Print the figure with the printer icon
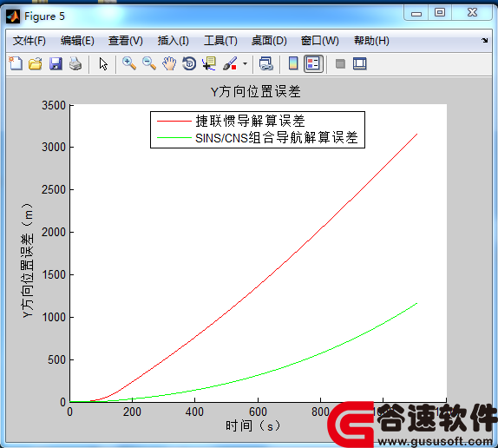The height and width of the screenshot is (448, 498). (75, 64)
